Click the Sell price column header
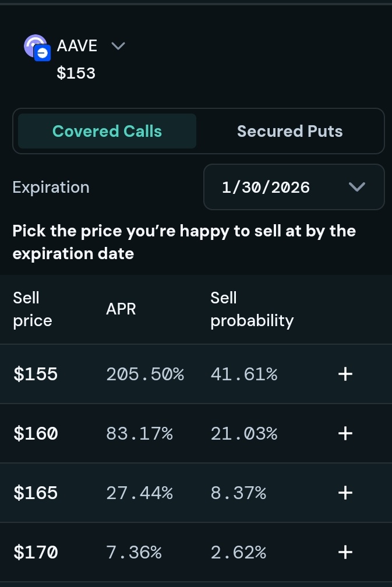392x587 pixels. [33, 309]
